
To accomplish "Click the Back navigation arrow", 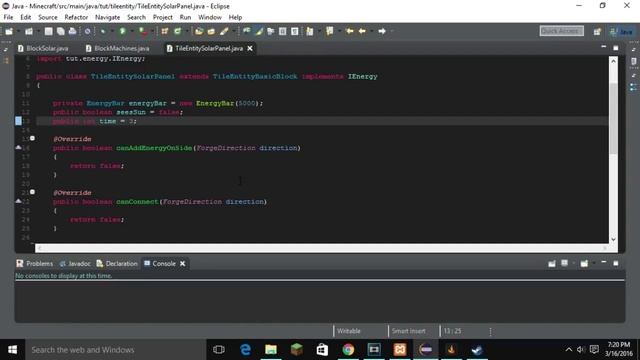I will (x=362, y=31).
